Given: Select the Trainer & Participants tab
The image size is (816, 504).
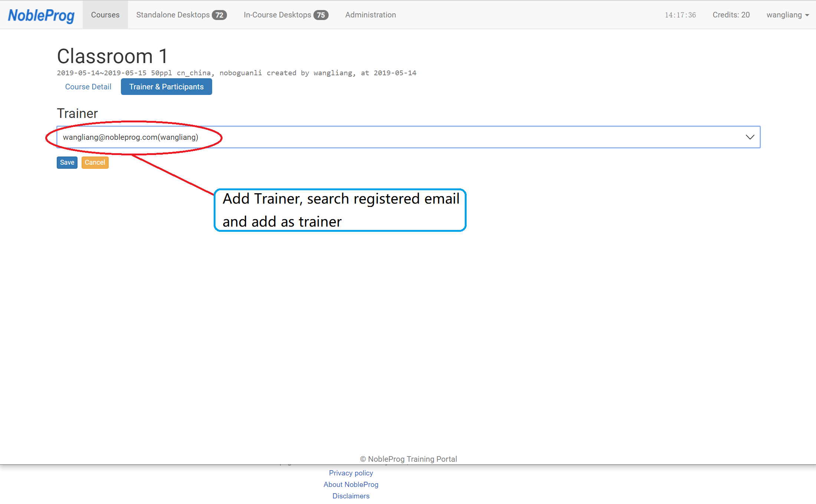Looking at the screenshot, I should tap(166, 87).
